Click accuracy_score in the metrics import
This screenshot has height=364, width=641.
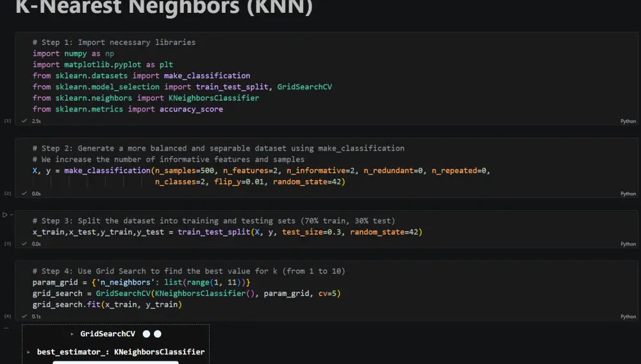tap(191, 109)
